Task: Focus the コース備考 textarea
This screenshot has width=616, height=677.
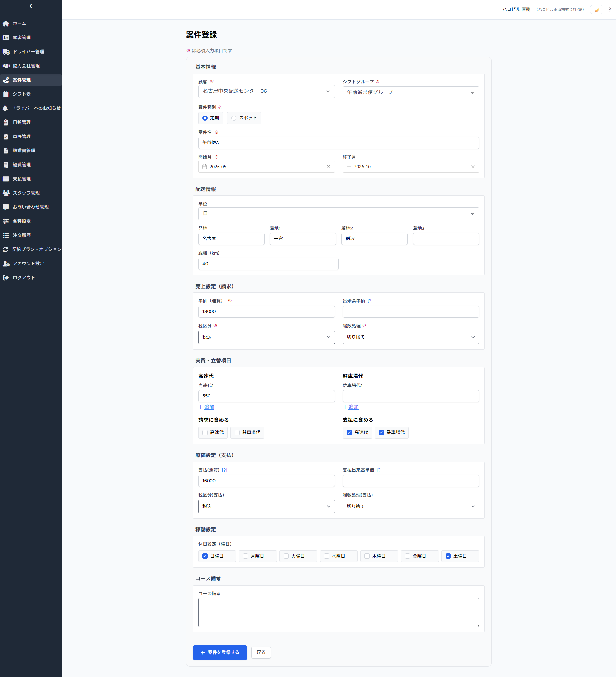Action: pyautogui.click(x=338, y=612)
